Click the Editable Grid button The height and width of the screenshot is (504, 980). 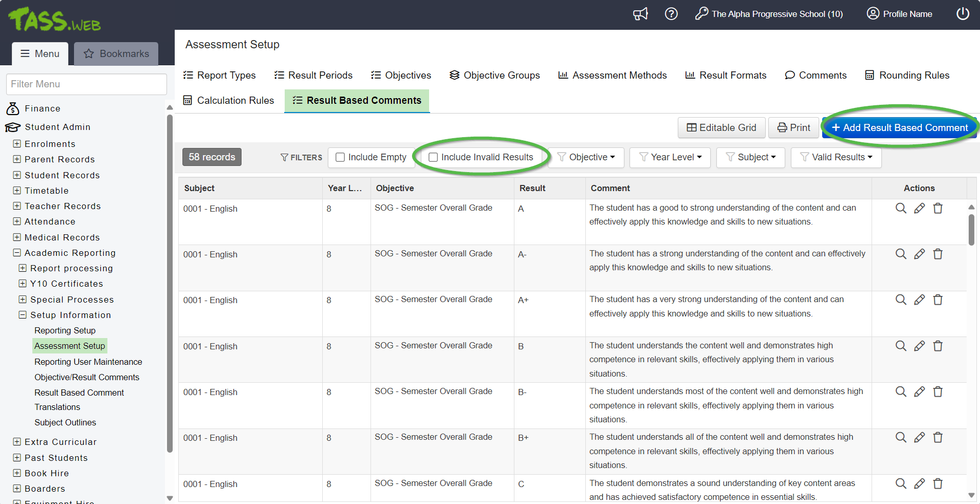[x=722, y=127]
